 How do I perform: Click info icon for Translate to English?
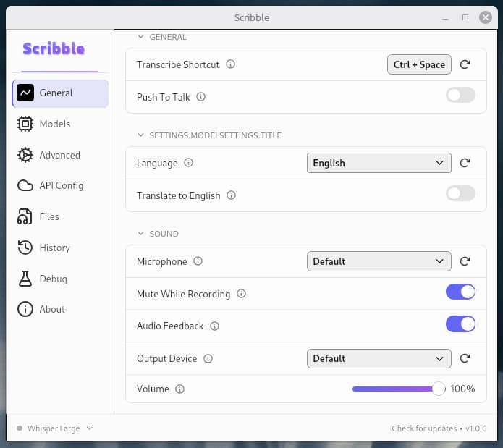[x=232, y=195]
